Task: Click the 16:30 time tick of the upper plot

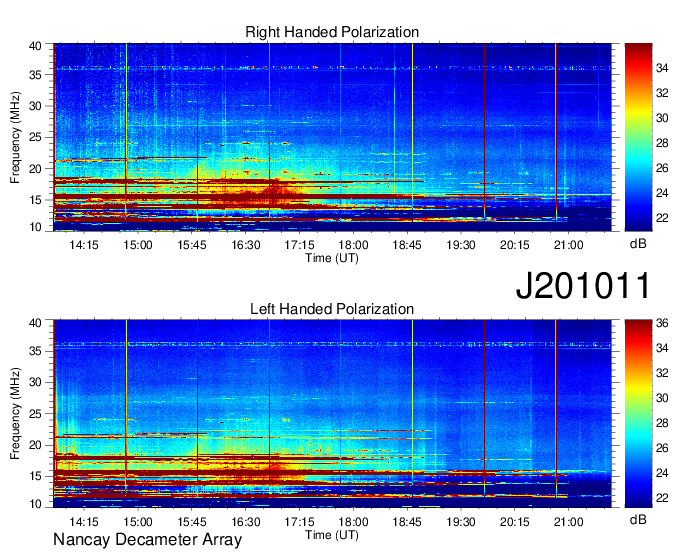Action: tap(245, 245)
